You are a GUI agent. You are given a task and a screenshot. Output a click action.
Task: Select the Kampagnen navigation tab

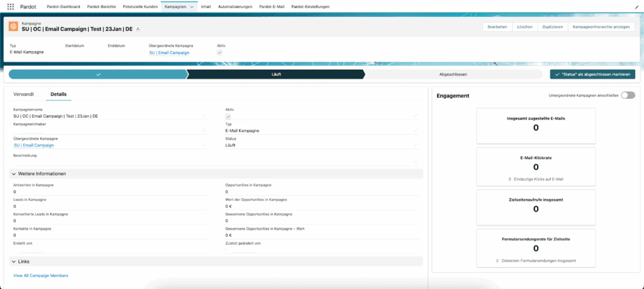pos(175,7)
